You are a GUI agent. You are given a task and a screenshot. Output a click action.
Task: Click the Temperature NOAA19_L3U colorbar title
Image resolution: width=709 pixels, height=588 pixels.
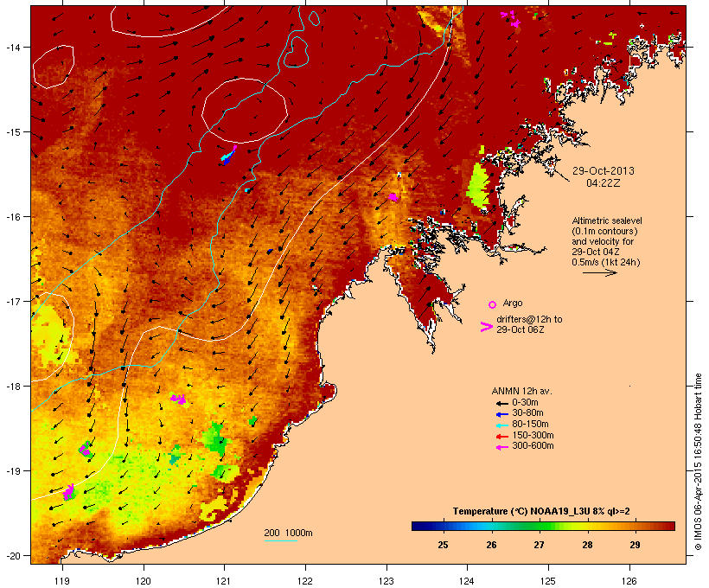[x=541, y=512]
